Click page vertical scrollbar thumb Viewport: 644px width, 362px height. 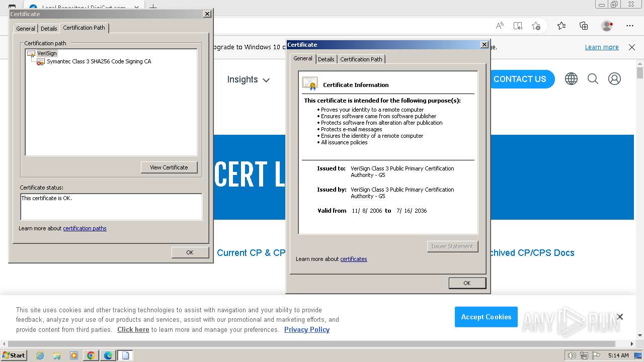tap(640, 73)
